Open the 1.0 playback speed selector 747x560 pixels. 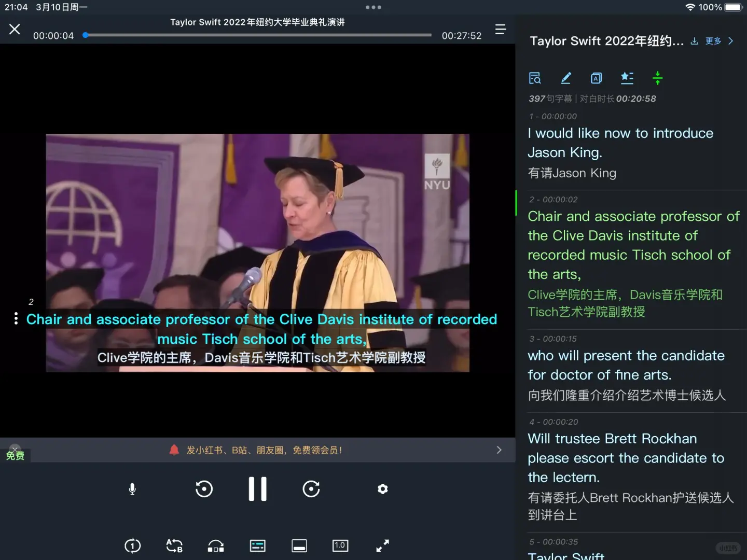340,545
